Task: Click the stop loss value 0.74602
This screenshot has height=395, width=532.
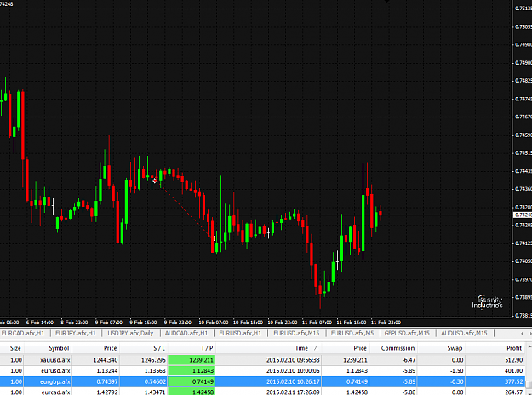Action: (155, 381)
